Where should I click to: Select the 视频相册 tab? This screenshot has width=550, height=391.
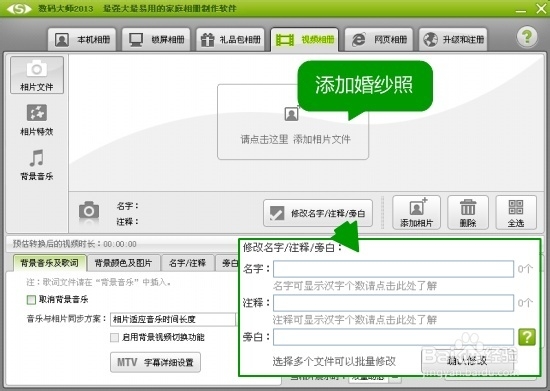tap(304, 40)
